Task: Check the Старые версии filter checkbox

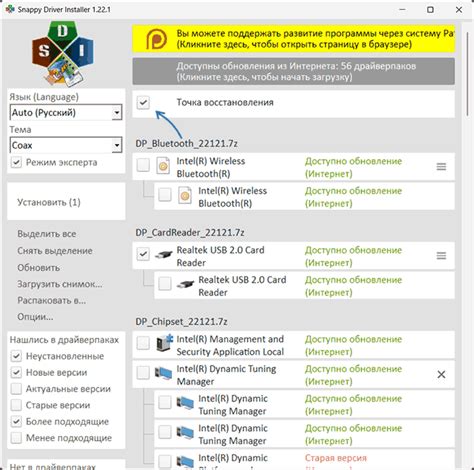Action: 16,405
